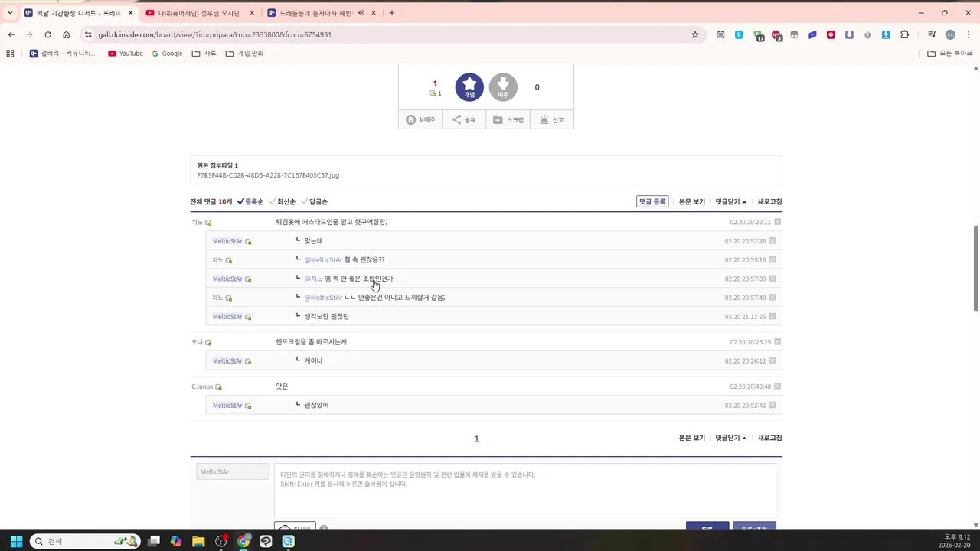The image size is (980, 551).
Task: Click the address bar URL
Action: tap(214, 34)
